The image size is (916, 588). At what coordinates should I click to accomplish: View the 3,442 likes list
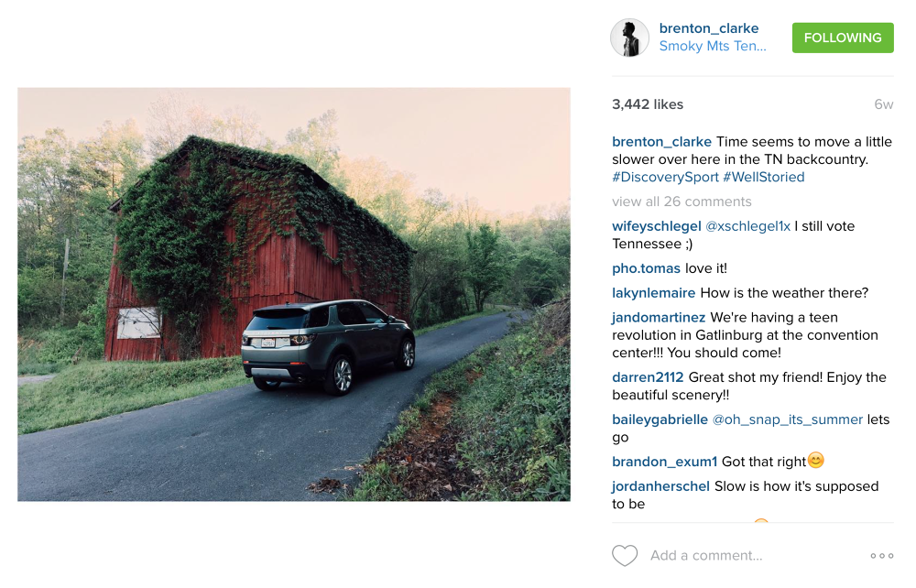[x=648, y=104]
